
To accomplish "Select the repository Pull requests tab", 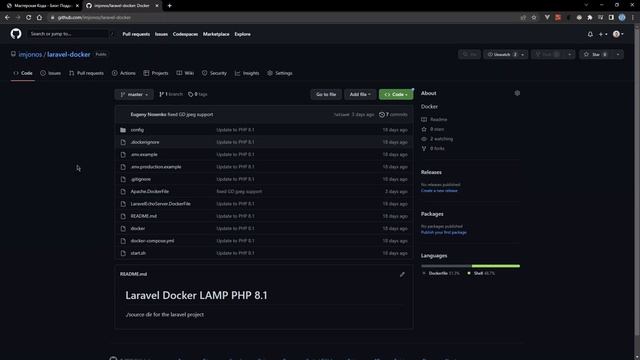I will pos(87,73).
